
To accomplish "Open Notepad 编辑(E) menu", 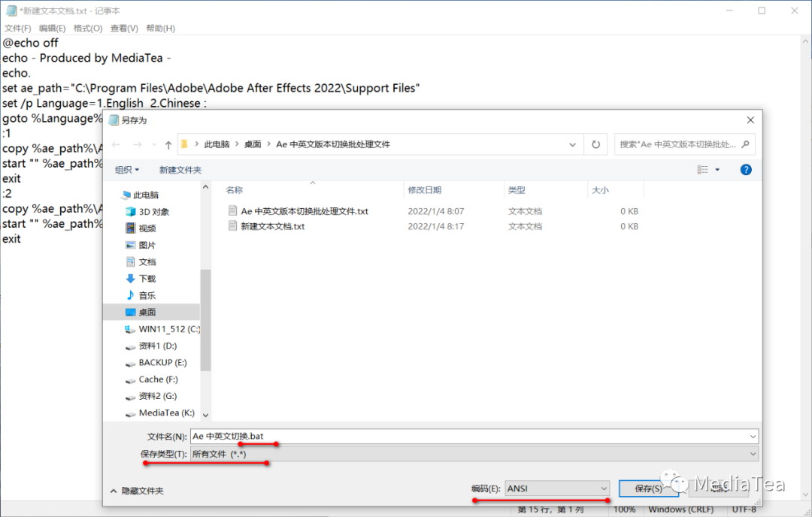I will (53, 28).
